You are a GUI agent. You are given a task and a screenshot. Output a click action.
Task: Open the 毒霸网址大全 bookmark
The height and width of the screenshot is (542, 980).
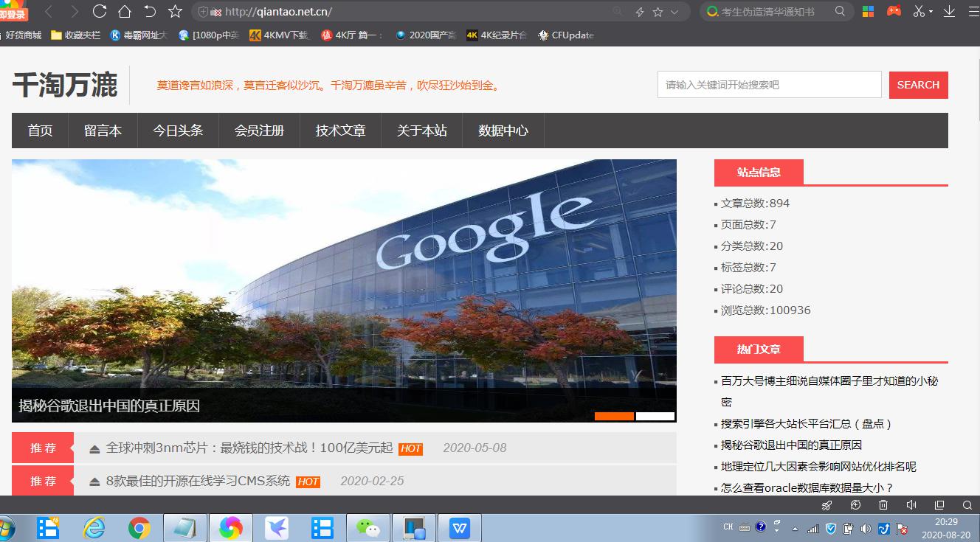(x=139, y=35)
